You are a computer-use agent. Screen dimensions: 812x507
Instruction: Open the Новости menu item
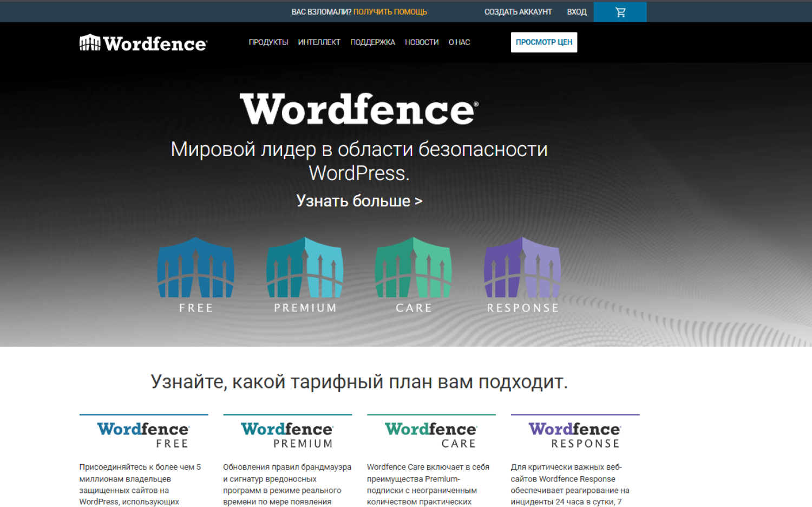(422, 42)
